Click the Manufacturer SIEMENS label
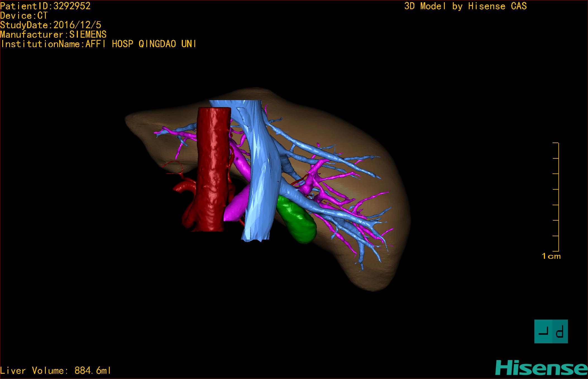This screenshot has width=588, height=379. tap(53, 35)
